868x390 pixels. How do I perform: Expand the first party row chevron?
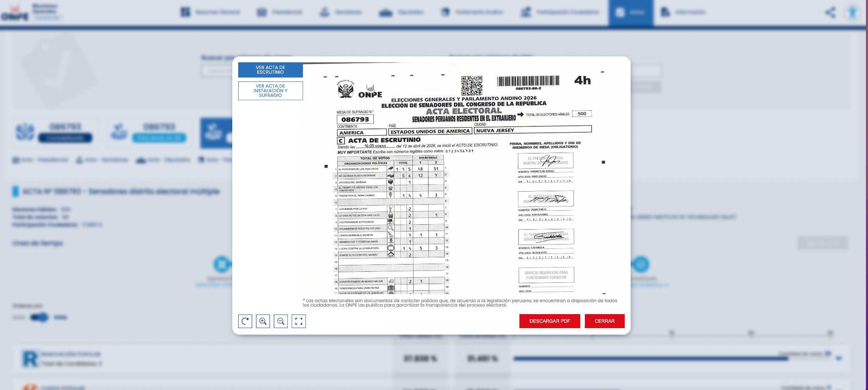(x=838, y=359)
